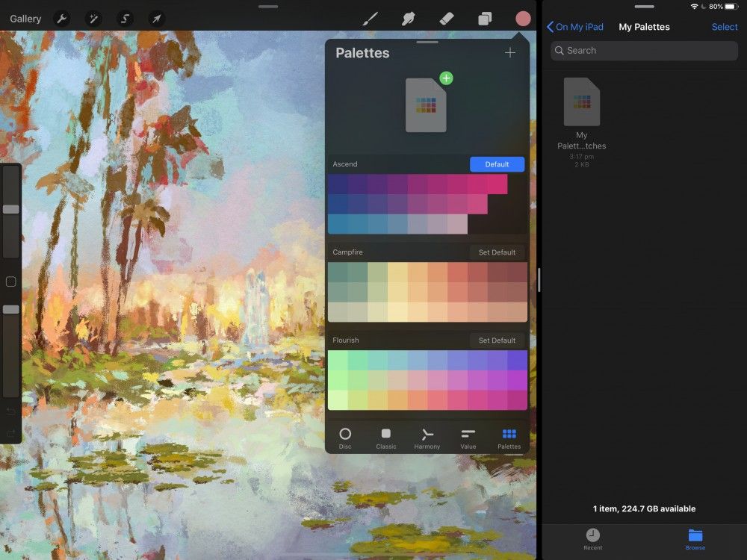Image resolution: width=747 pixels, height=560 pixels.
Task: Tap the Undo arrow in the sidebar
Action: pos(10,411)
